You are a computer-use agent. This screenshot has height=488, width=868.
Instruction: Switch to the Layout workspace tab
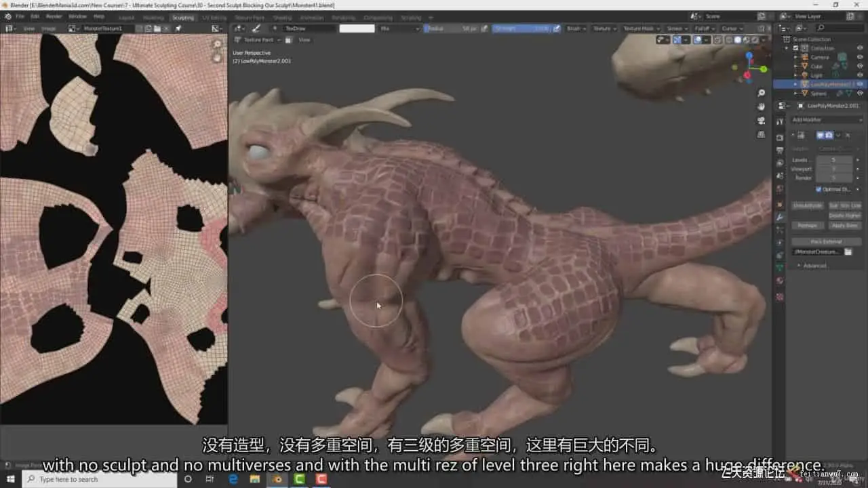[126, 17]
